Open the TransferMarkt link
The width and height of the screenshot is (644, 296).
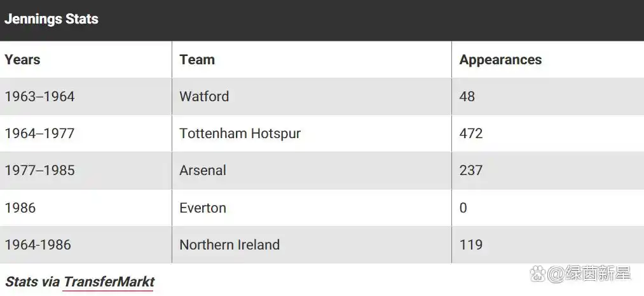pos(109,282)
